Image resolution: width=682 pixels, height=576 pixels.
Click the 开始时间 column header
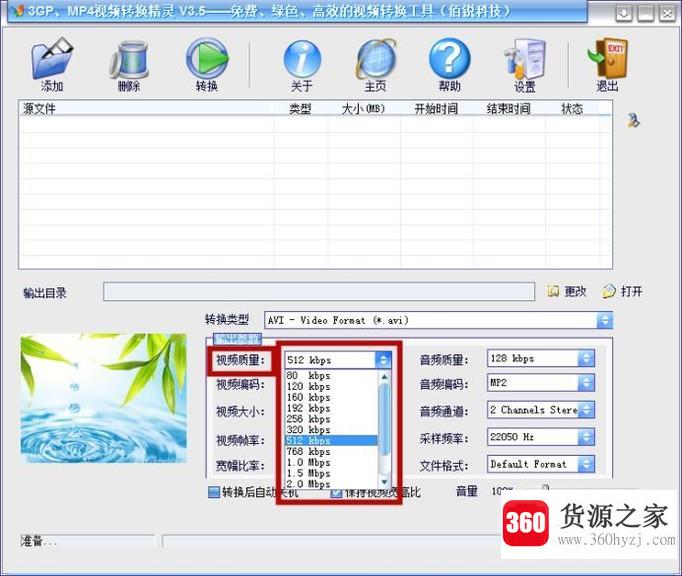click(436, 109)
